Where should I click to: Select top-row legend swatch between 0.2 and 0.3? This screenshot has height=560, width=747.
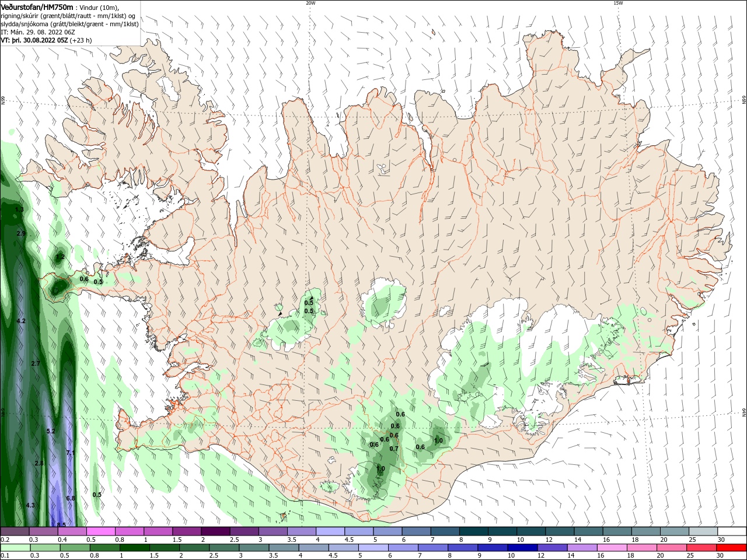[x=15, y=531]
